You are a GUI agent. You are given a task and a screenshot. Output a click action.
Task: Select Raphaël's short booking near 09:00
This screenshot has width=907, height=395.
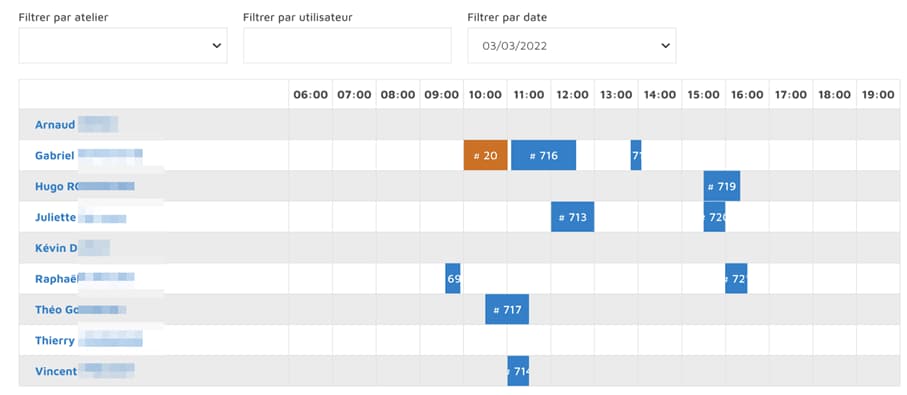coord(453,279)
